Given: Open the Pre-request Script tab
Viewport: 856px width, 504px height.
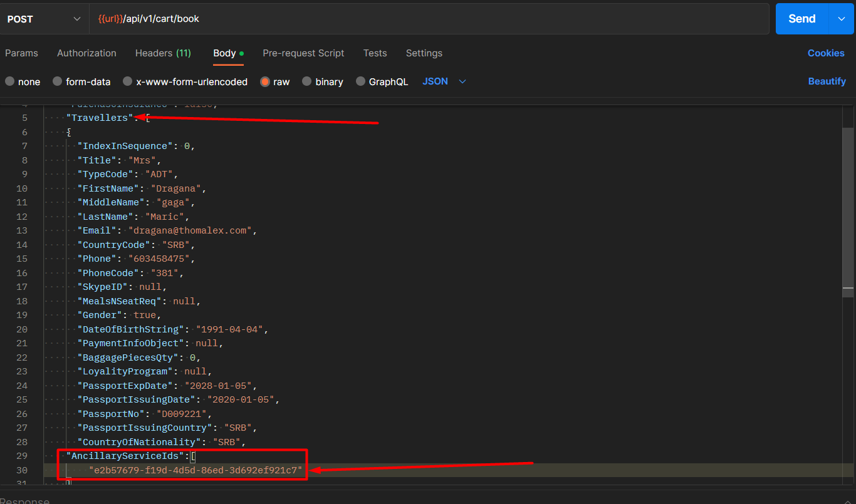Looking at the screenshot, I should point(303,53).
